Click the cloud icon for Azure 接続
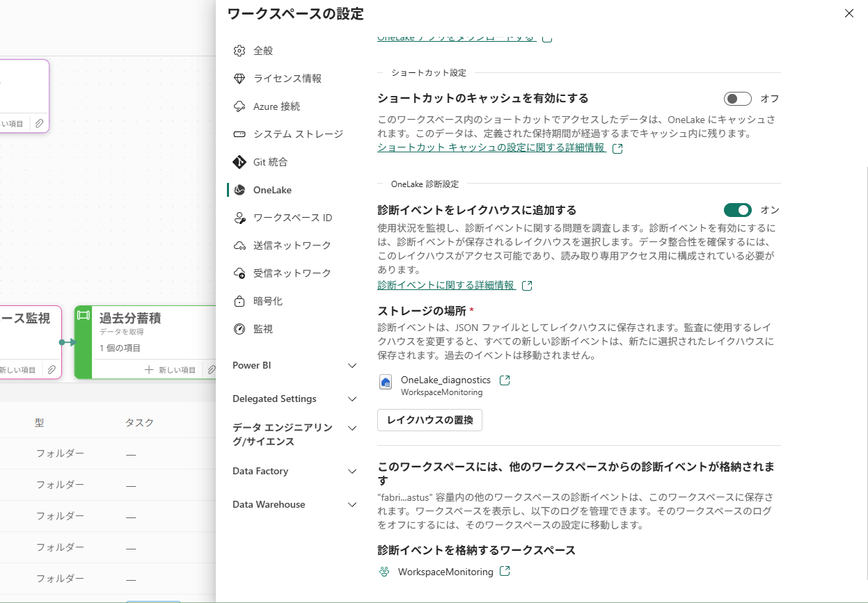Viewport: 868px width, 603px height. pos(239,106)
